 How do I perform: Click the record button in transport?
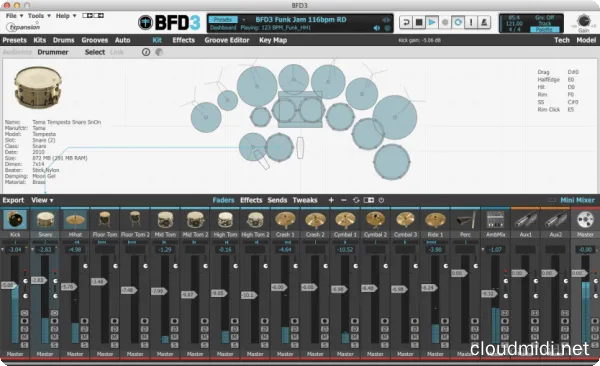click(x=445, y=23)
